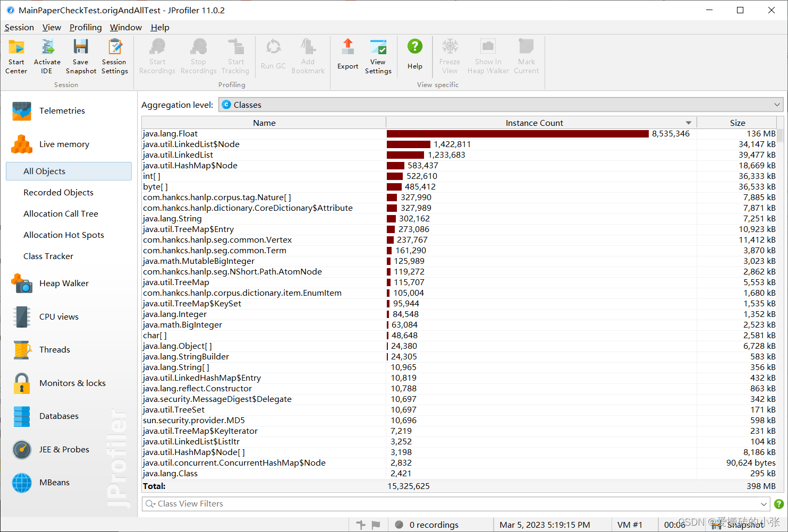Click the Mar 5, 2023 timestamp
The image size is (788, 532).
click(x=545, y=525)
